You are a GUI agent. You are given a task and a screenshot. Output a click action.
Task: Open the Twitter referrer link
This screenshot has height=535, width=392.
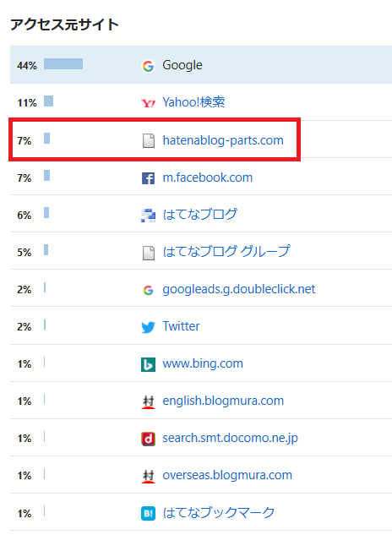tap(181, 326)
